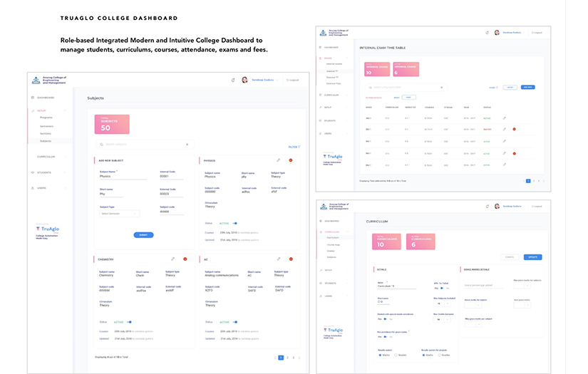588x374 pixels.
Task: Edit the Chemistry subject card with pencil icon
Action: pyautogui.click(x=172, y=259)
